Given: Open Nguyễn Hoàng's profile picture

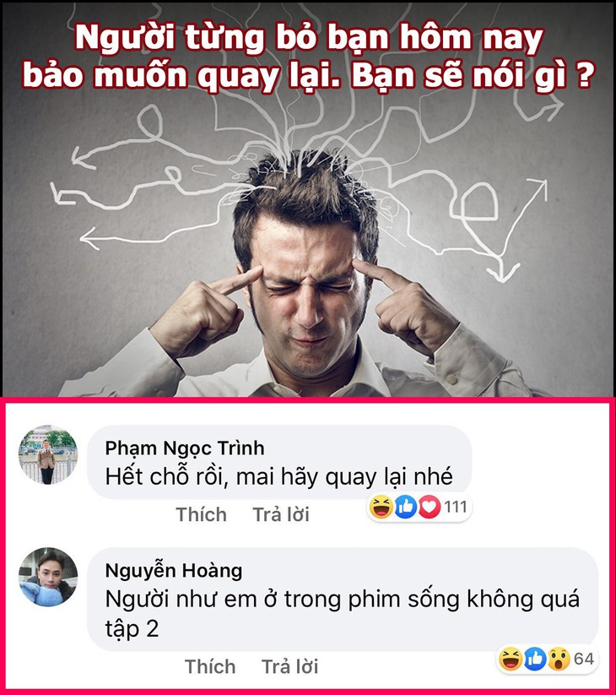Looking at the screenshot, I should click(x=48, y=577).
